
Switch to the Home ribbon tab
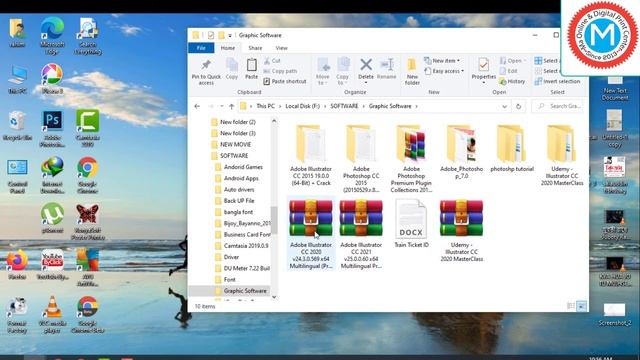pos(228,48)
